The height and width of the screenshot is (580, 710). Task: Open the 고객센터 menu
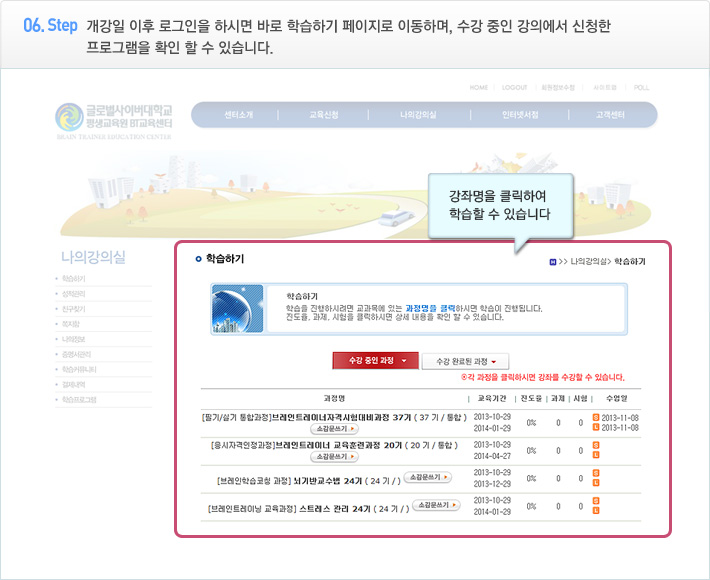(610, 115)
